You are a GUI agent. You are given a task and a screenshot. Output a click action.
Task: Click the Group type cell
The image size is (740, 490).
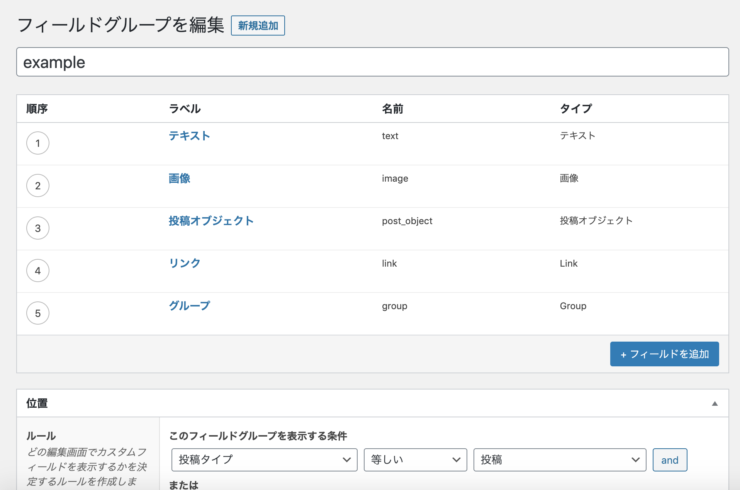573,306
